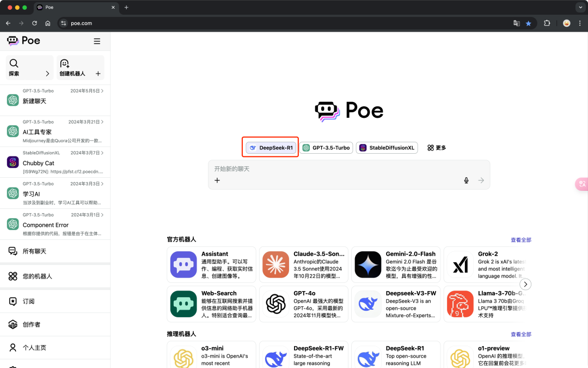Click 查看全部 next to 官方机器人
The image size is (588, 368).
coord(521,240)
